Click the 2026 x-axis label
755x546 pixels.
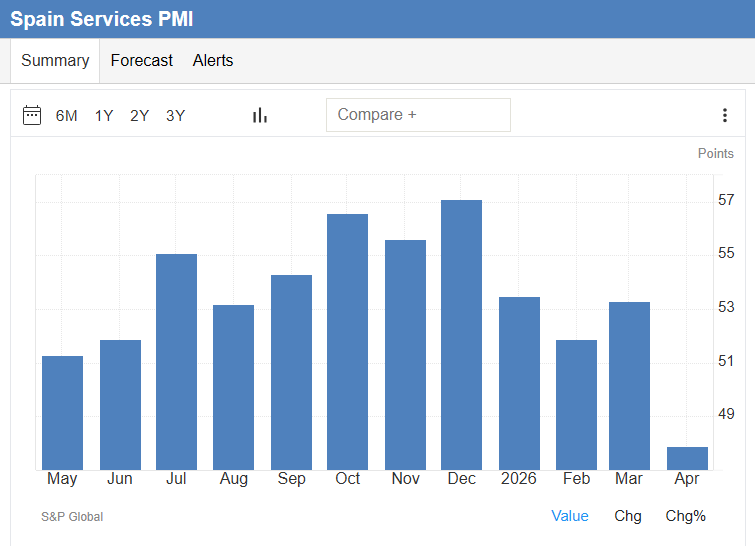519,479
